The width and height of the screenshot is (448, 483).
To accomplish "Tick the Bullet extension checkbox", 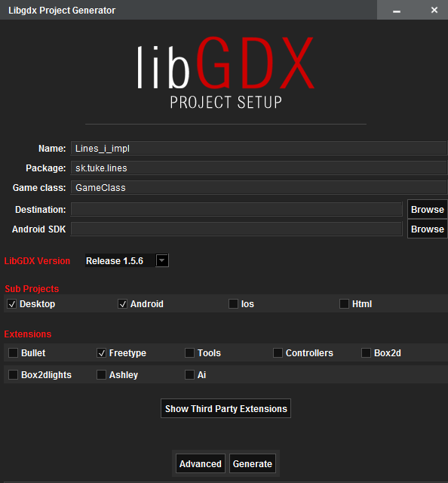I will tap(14, 352).
